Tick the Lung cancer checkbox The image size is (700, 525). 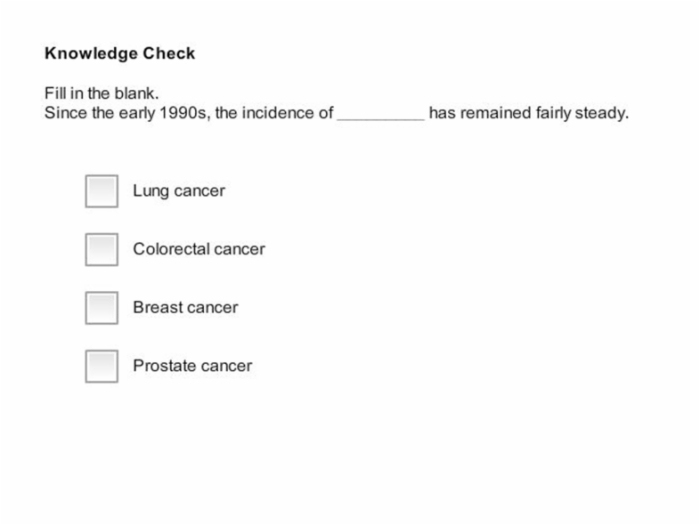pyautogui.click(x=102, y=191)
